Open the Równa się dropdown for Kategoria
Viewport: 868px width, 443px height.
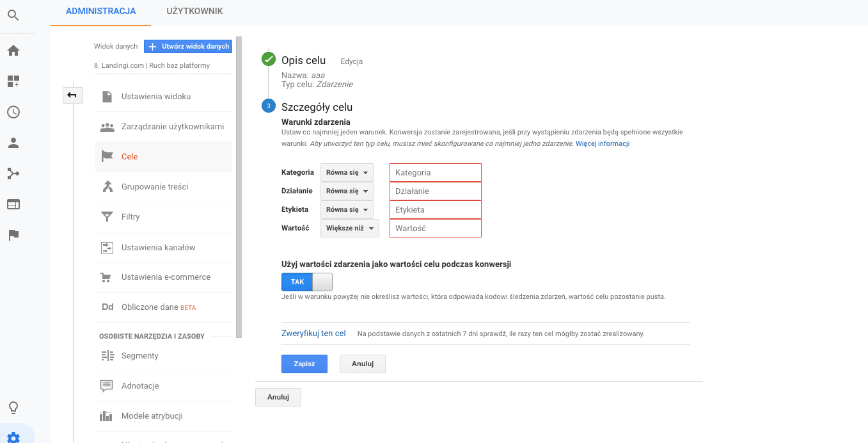click(346, 172)
